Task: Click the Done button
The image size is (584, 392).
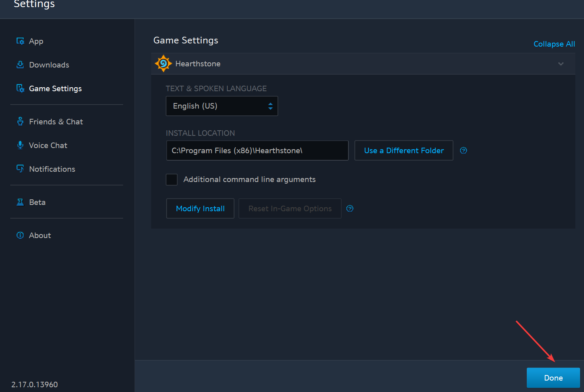Action: tap(553, 378)
